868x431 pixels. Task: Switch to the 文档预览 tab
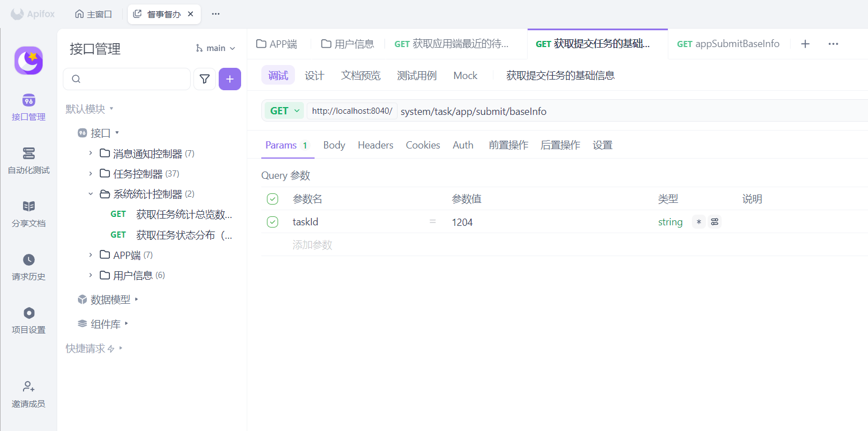click(361, 76)
